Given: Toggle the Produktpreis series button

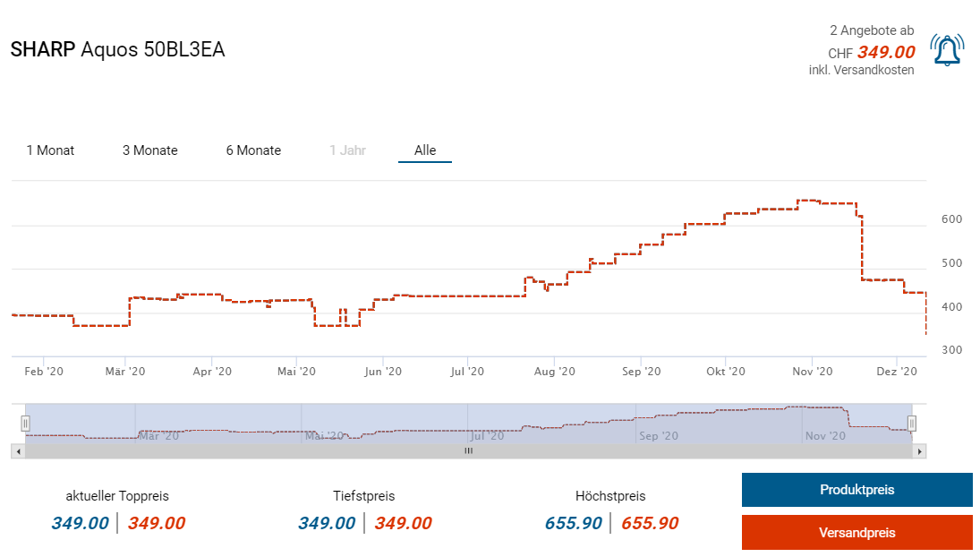Looking at the screenshot, I should coord(856,490).
